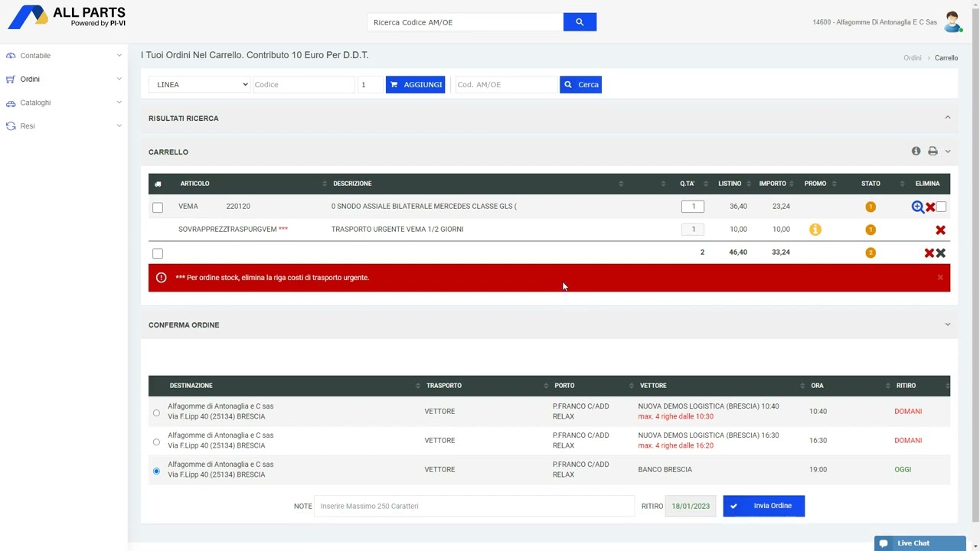Click the Cerca button
The height and width of the screenshot is (551, 980).
(x=580, y=84)
